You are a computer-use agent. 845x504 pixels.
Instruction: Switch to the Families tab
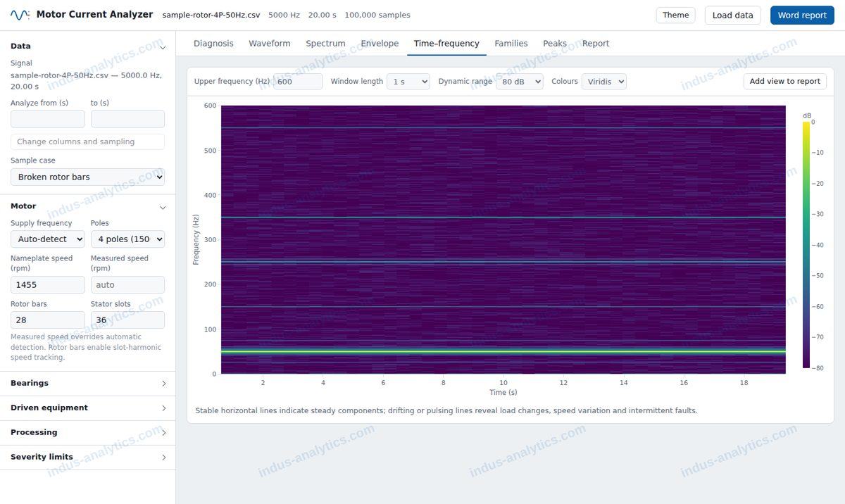click(511, 44)
